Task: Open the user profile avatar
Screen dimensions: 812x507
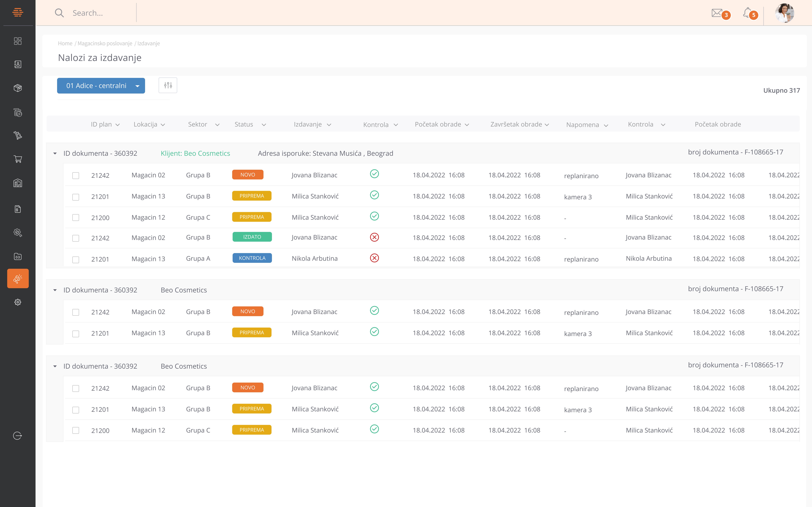Action: pos(785,13)
